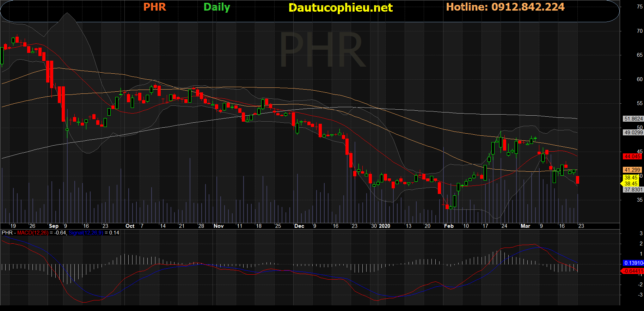644x311 pixels.
Task: Open the Dautucophieu.net header text
Action: (341, 8)
